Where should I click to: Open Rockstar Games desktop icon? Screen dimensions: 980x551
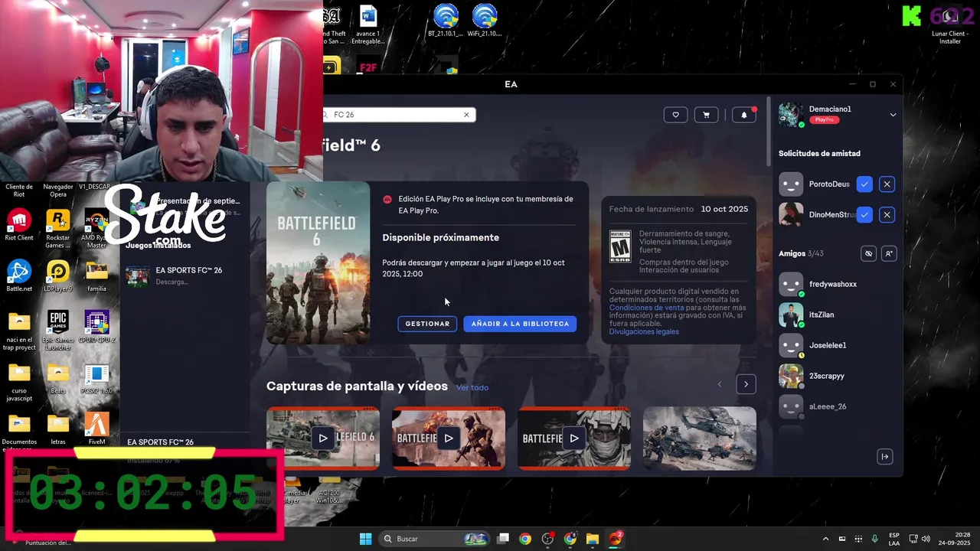pyautogui.click(x=57, y=229)
